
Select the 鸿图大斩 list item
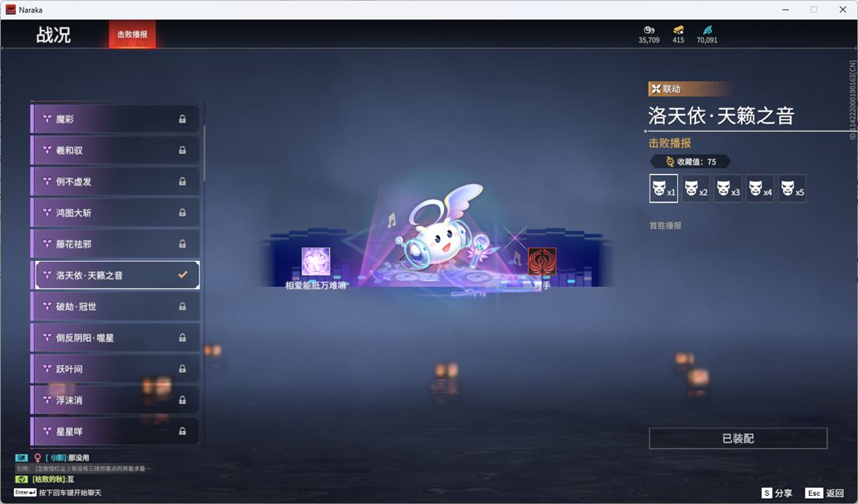click(x=115, y=213)
